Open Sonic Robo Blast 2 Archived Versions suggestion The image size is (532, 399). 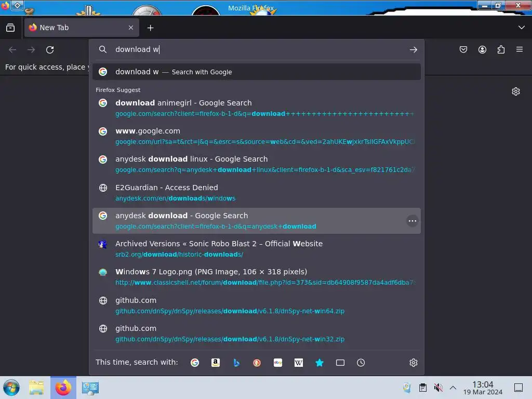point(257,249)
